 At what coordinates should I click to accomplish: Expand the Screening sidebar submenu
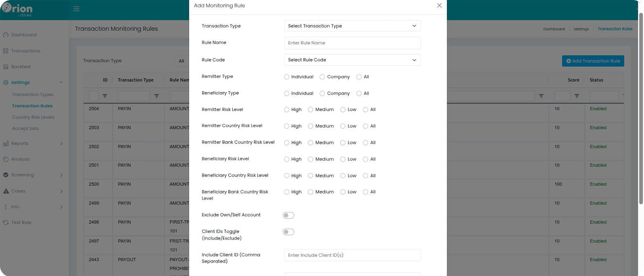(x=61, y=175)
